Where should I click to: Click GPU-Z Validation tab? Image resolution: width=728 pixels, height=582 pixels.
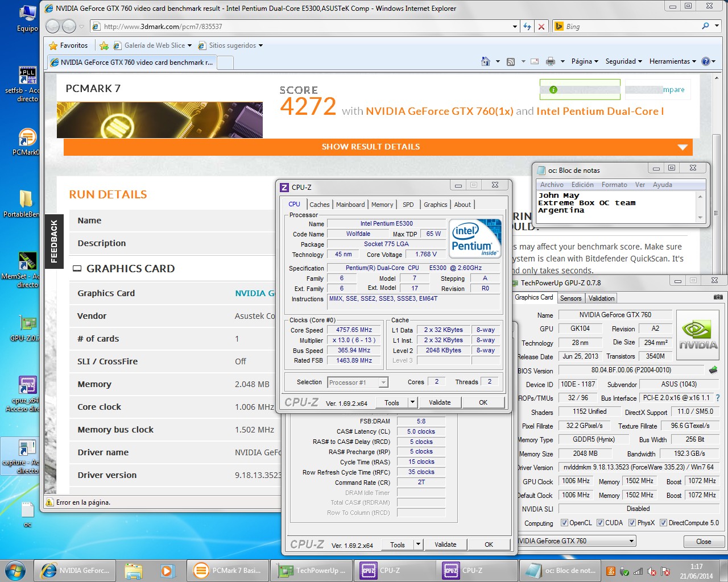601,298
